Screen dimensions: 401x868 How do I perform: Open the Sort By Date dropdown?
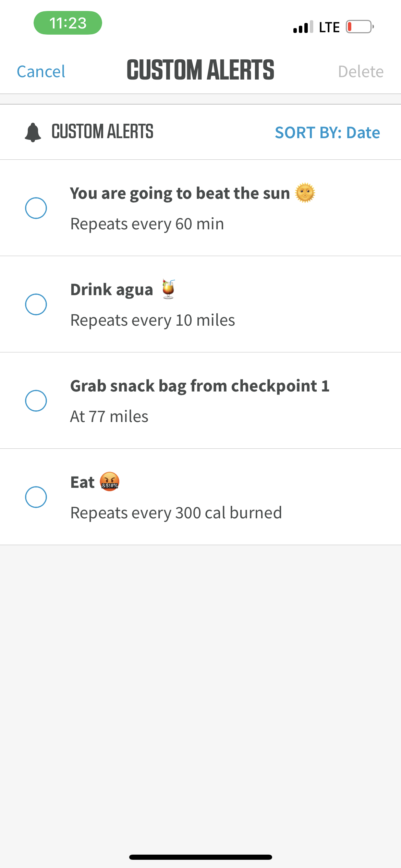click(x=327, y=133)
